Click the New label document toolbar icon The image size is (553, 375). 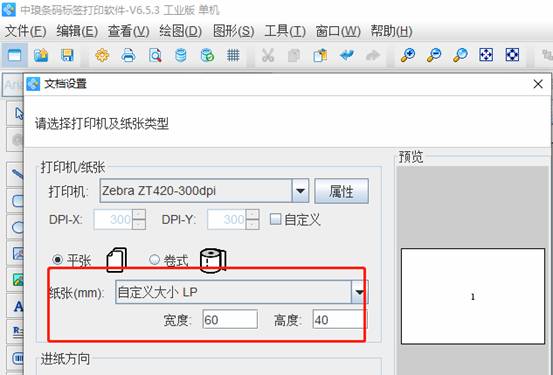[x=14, y=55]
